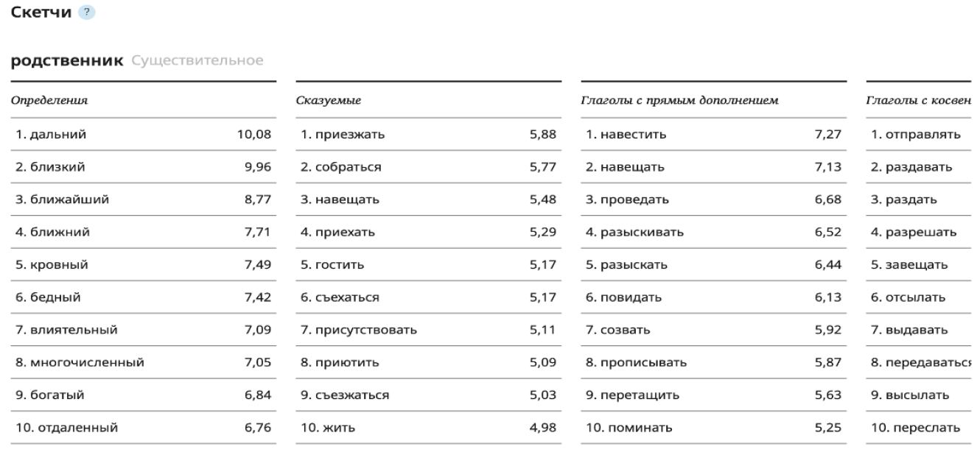980x452 pixels.
Task: Select многочисленный in the definitions column
Action: click(x=87, y=362)
